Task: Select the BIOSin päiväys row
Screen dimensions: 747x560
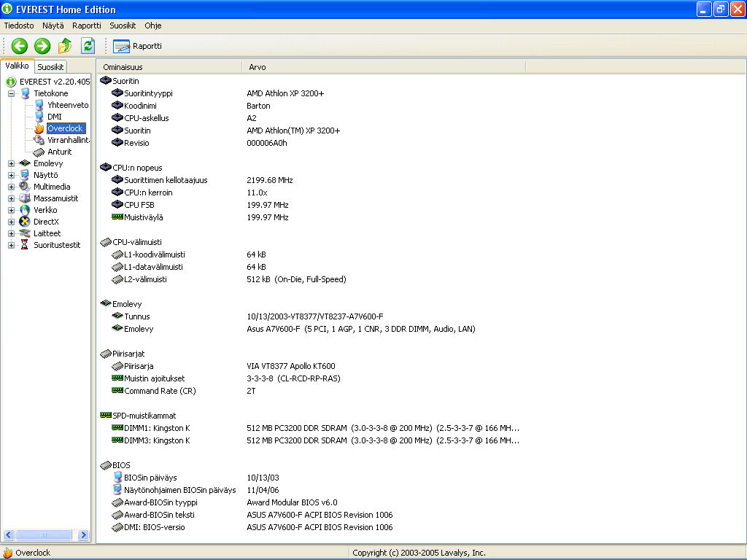Action: point(421,478)
